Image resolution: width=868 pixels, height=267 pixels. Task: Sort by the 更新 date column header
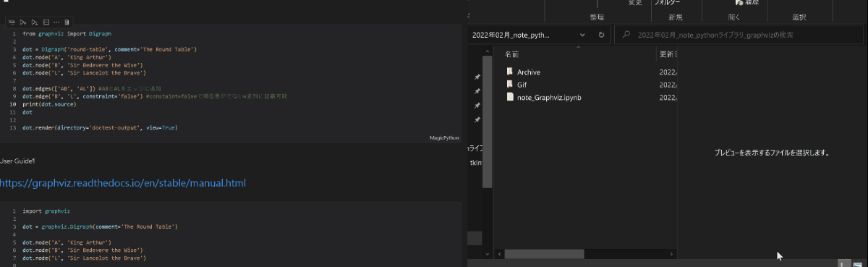667,54
